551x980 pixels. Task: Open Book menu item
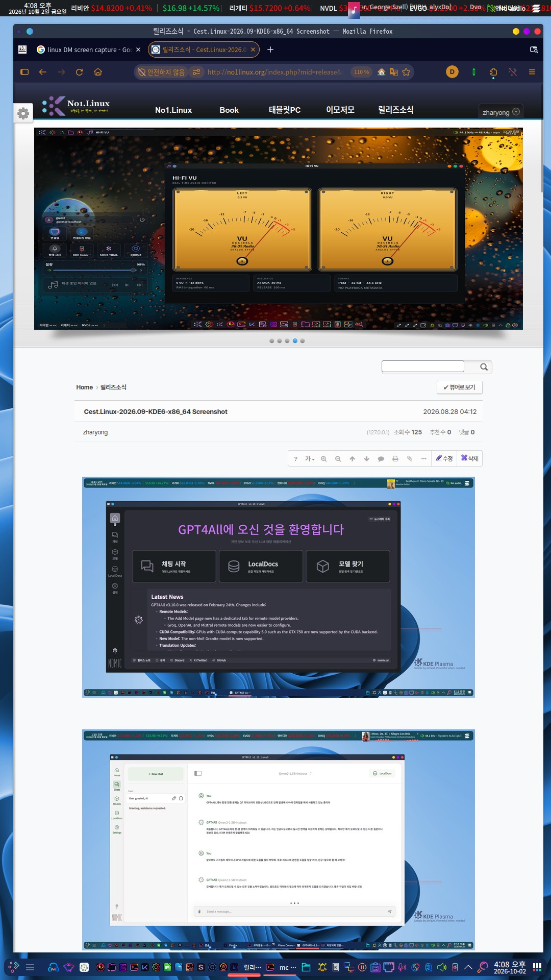tap(229, 110)
